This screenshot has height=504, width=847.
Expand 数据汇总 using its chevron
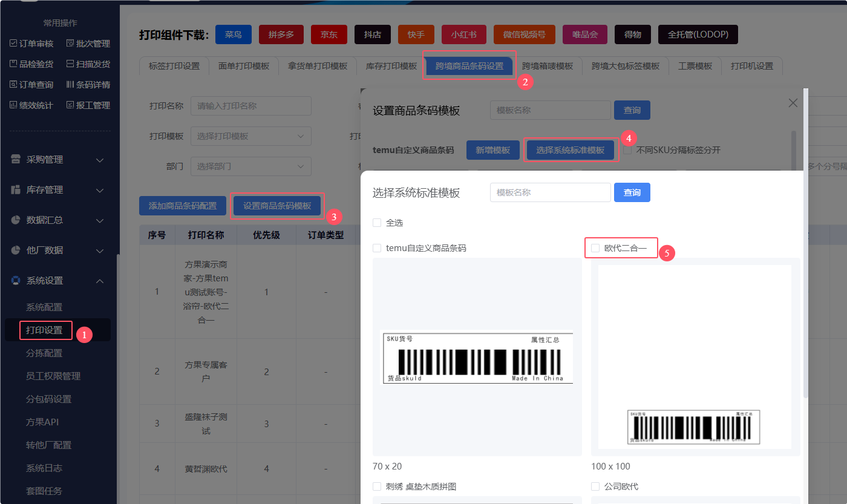[100, 220]
